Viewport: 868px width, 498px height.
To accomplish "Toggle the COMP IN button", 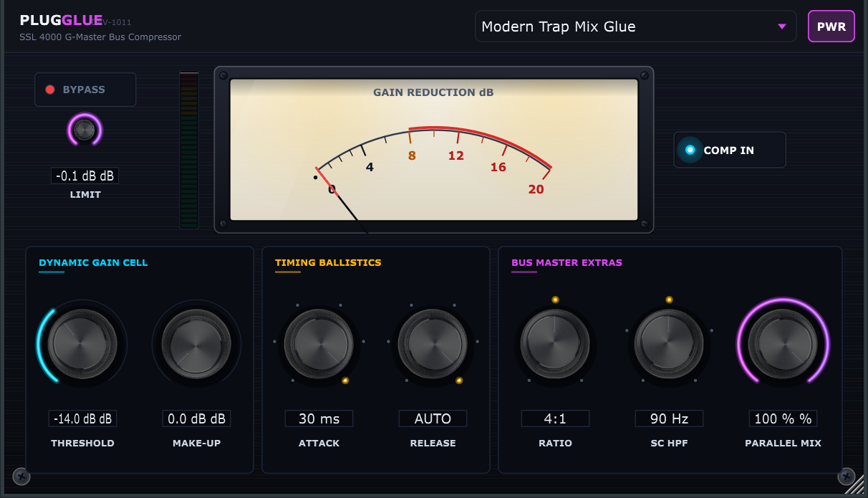I will tap(730, 150).
